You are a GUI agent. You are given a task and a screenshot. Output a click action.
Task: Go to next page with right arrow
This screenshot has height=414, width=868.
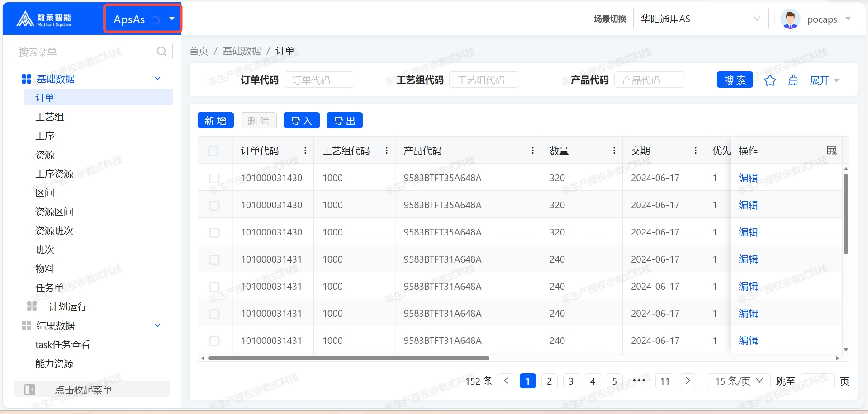pyautogui.click(x=688, y=381)
